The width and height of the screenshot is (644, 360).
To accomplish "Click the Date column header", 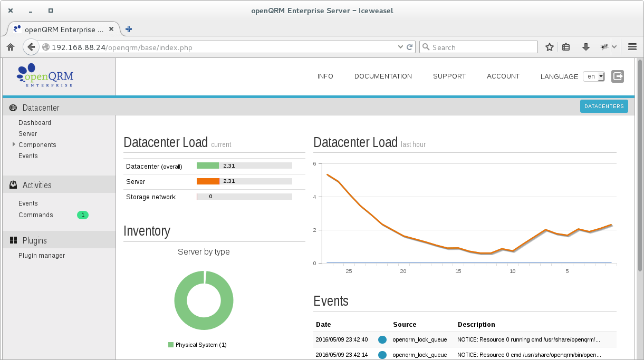I will (323, 325).
